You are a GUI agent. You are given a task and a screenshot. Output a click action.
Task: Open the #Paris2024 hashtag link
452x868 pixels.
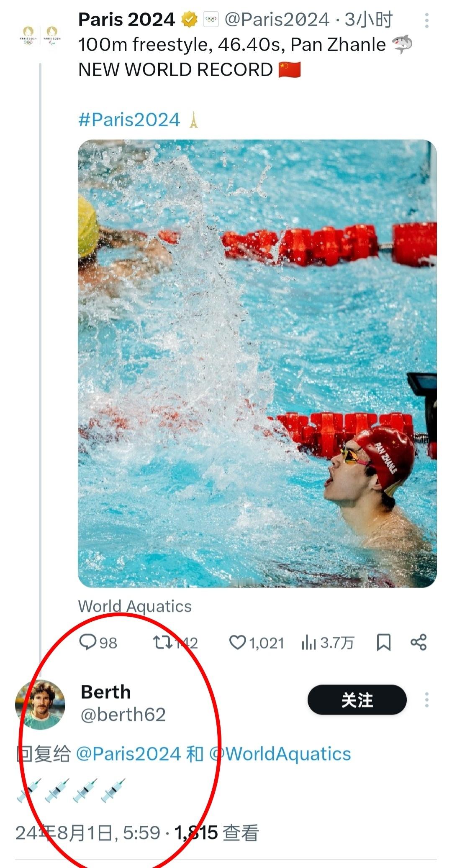point(129,120)
